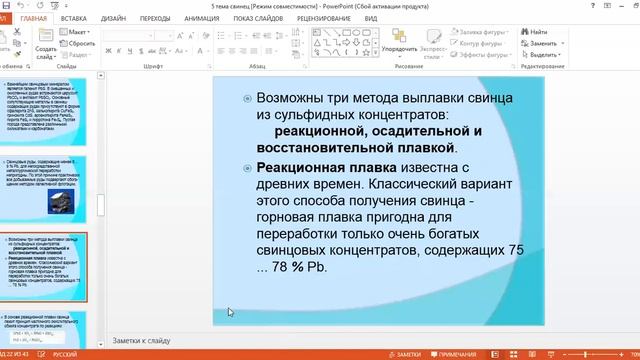Clear all text formatting
640x360 pixels.
tap(206, 36)
